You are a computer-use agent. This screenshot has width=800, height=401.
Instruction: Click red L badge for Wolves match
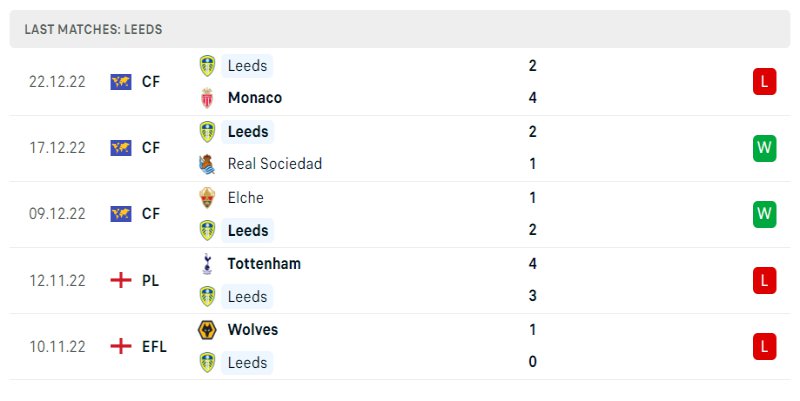point(765,346)
